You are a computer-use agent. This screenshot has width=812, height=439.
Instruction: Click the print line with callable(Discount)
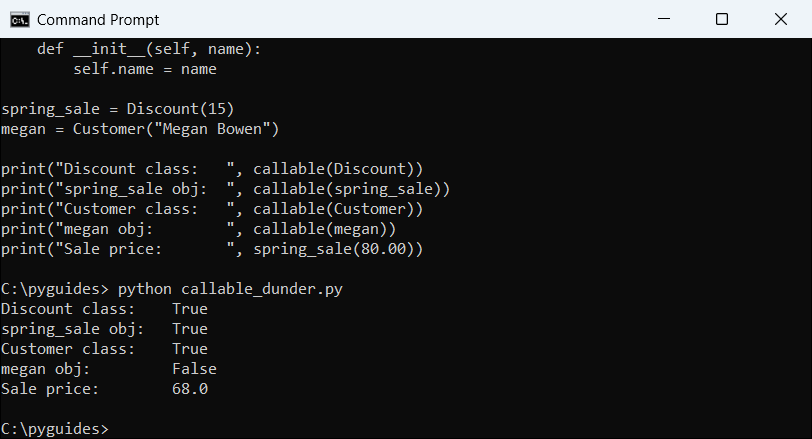click(212, 169)
